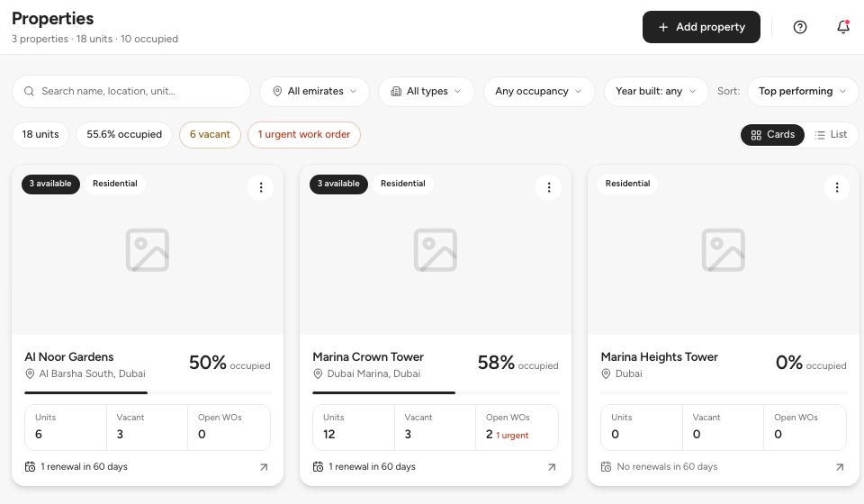Open the Top performing sort dropdown
Screen dimensions: 864x504
click(x=803, y=92)
